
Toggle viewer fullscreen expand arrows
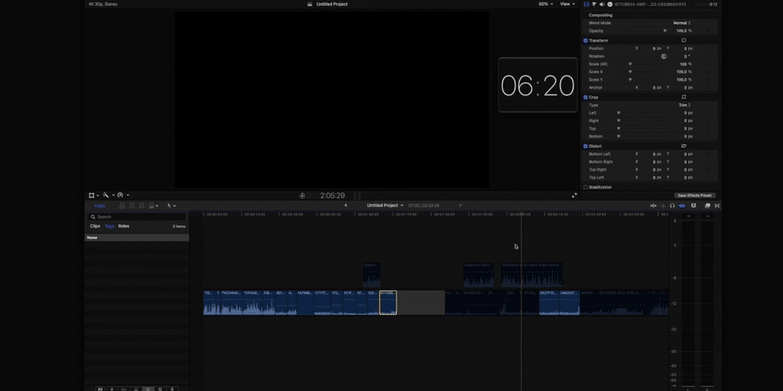(x=574, y=196)
